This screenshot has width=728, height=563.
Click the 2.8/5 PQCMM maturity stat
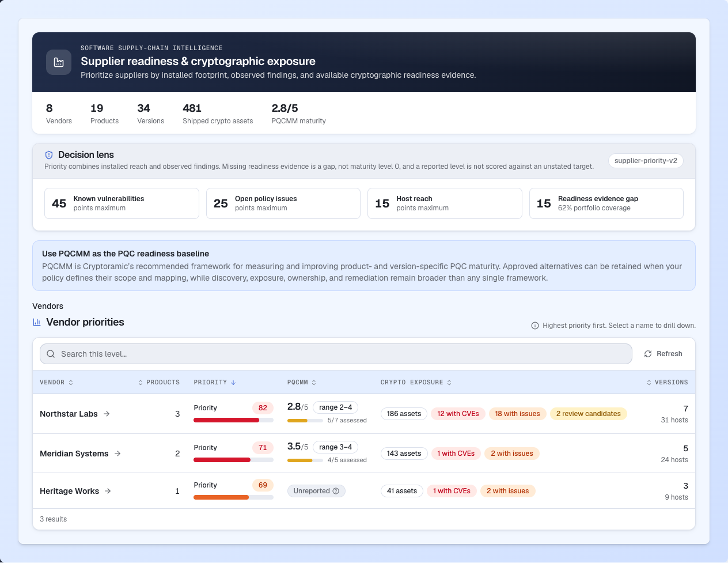(298, 114)
